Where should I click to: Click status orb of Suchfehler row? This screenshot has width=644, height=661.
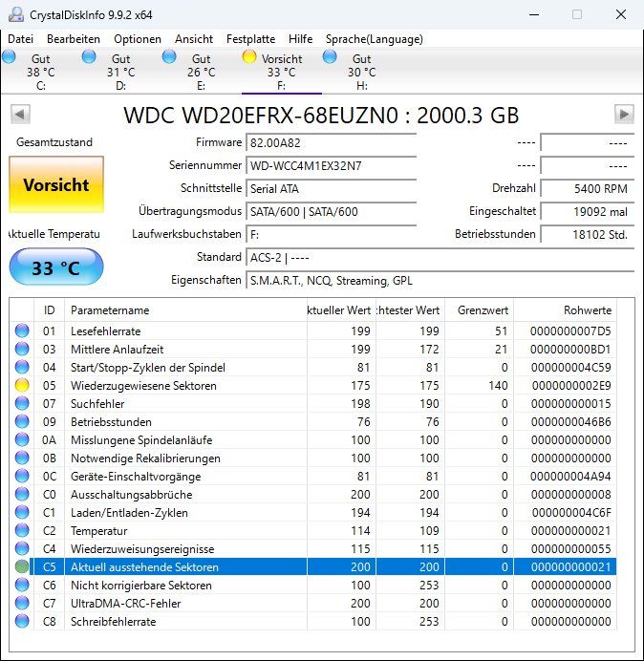pyautogui.click(x=22, y=403)
